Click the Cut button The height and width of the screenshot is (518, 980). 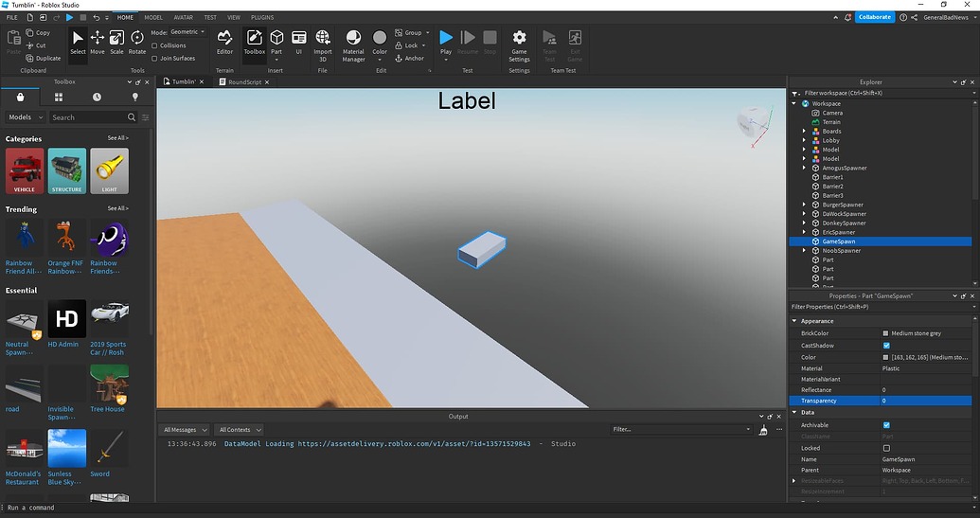click(36, 45)
